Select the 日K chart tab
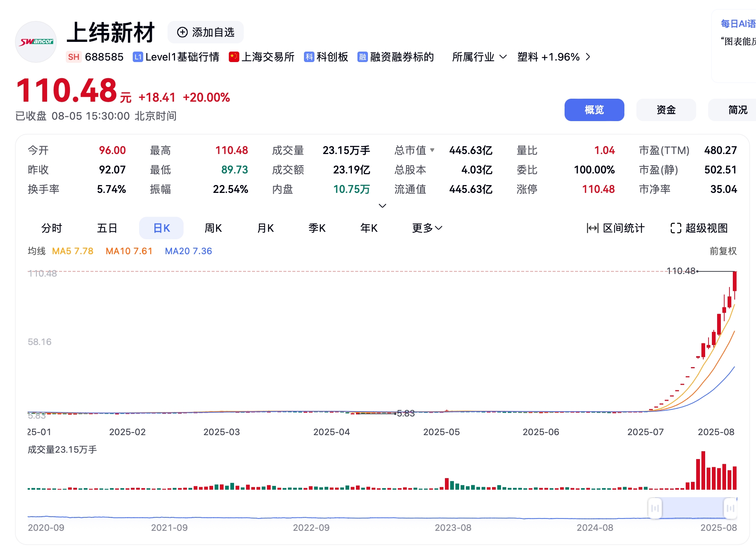The height and width of the screenshot is (551, 756). click(x=162, y=228)
